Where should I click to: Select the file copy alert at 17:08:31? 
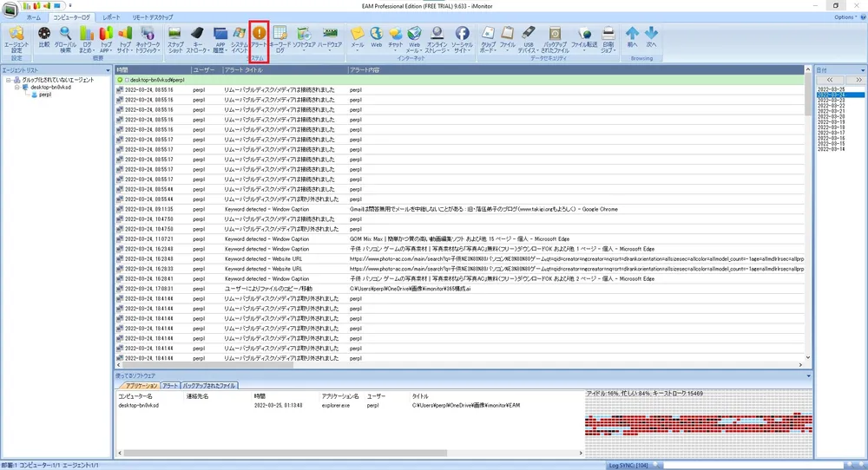(x=459, y=289)
